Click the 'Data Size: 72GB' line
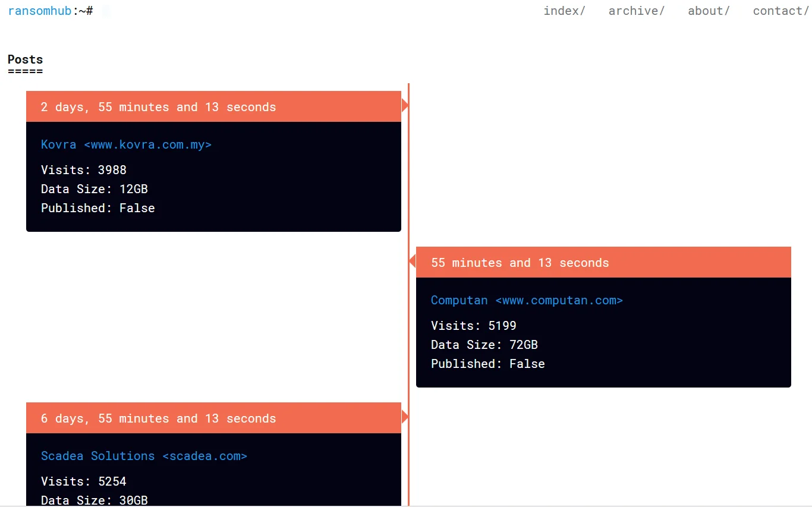The height and width of the screenshot is (507, 812). click(484, 345)
